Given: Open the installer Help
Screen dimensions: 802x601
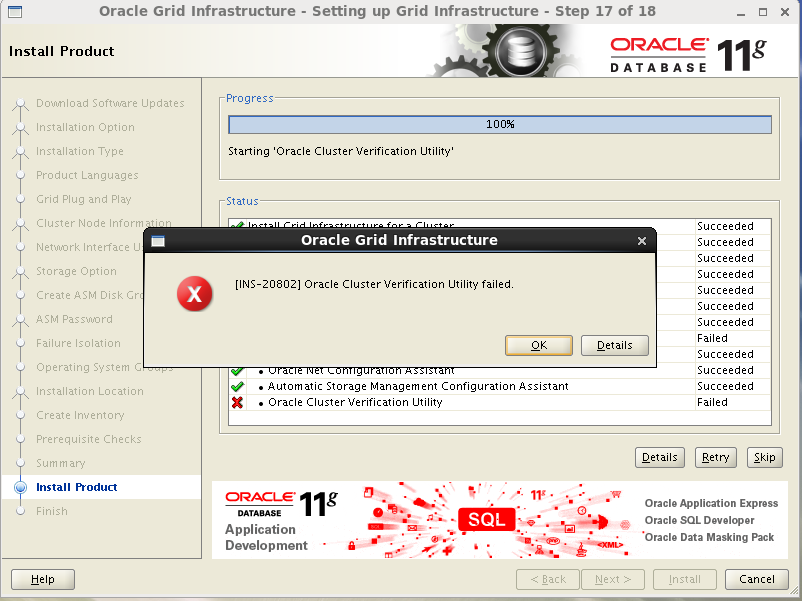Looking at the screenshot, I should pos(43,579).
